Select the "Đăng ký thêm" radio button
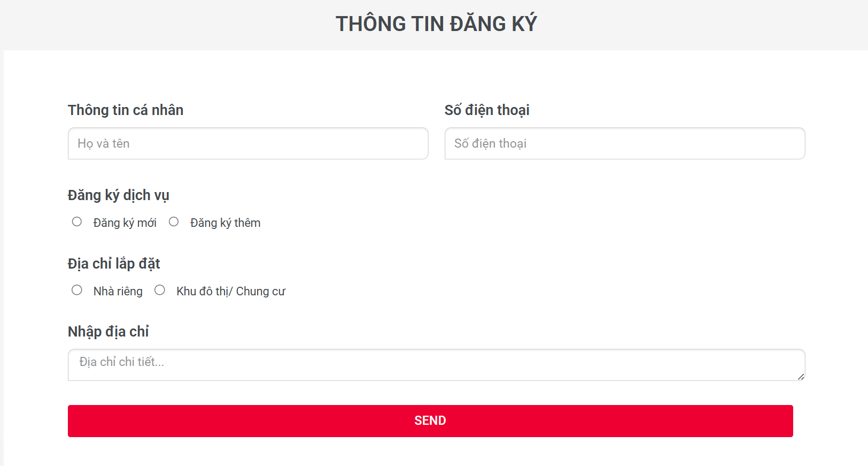868x466 pixels. coord(174,221)
